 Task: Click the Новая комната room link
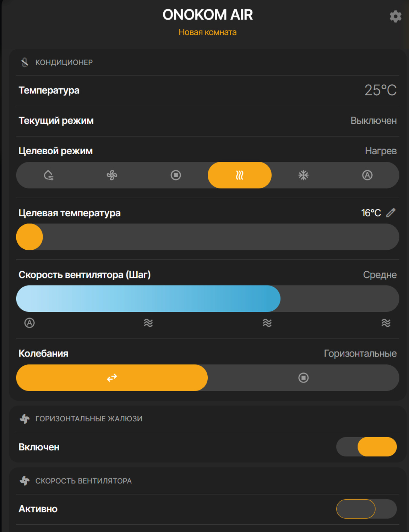(x=207, y=32)
